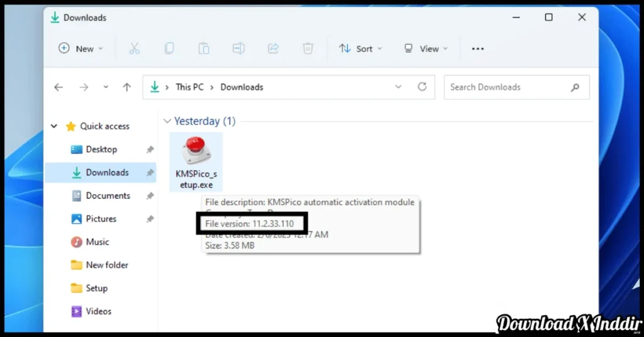Click the Rename icon in toolbar

(238, 48)
